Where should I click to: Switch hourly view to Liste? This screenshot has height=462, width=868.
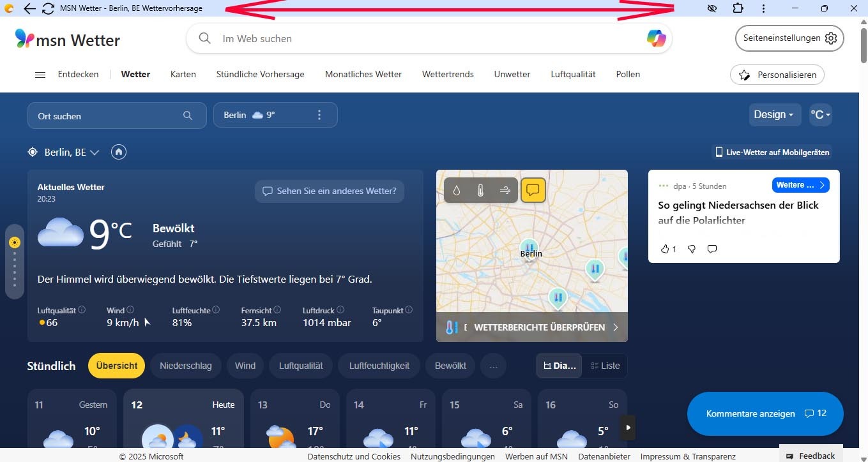click(605, 366)
